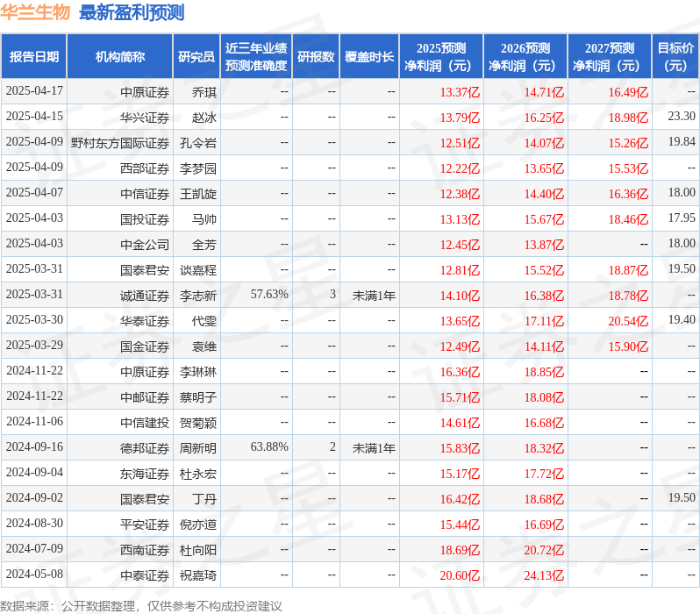Viewport: 700px width, 614px height.
Task: Click 2025 forecast value 18.69亿
Action: 460,550
